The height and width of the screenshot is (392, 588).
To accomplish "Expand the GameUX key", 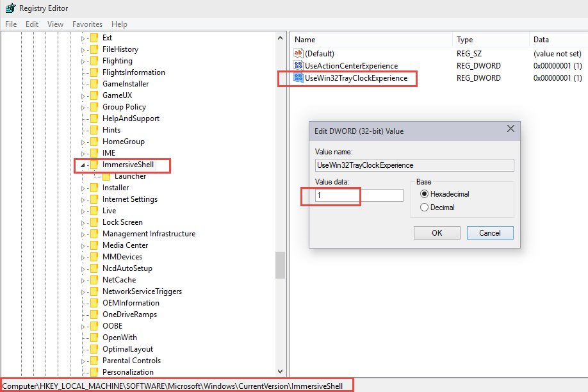I will 83,96.
